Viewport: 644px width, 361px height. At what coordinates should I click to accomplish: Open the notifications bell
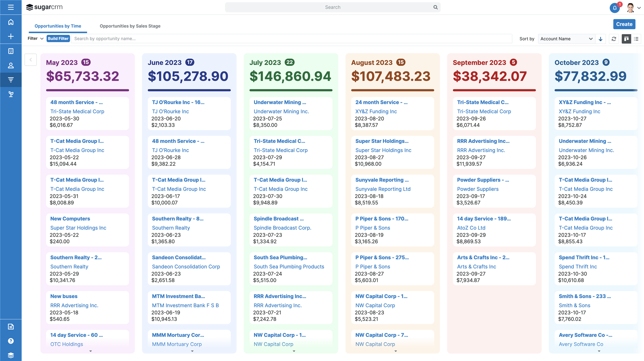(614, 8)
